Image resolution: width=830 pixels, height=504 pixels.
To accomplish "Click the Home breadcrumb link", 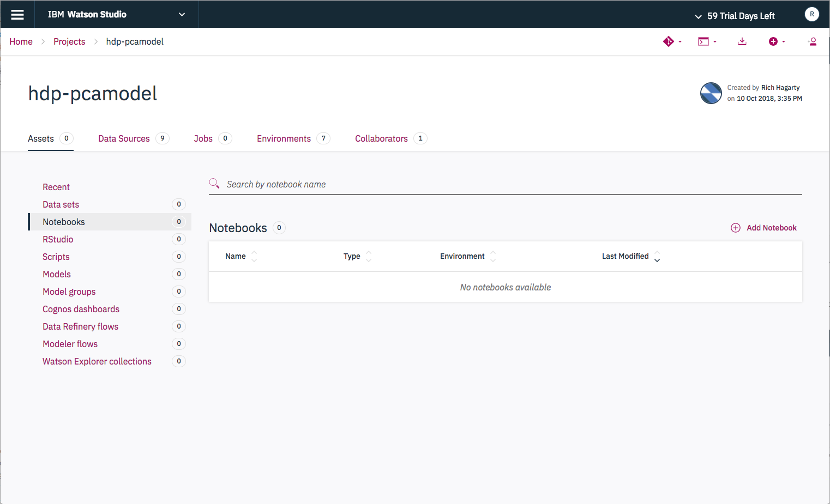I will click(x=21, y=41).
